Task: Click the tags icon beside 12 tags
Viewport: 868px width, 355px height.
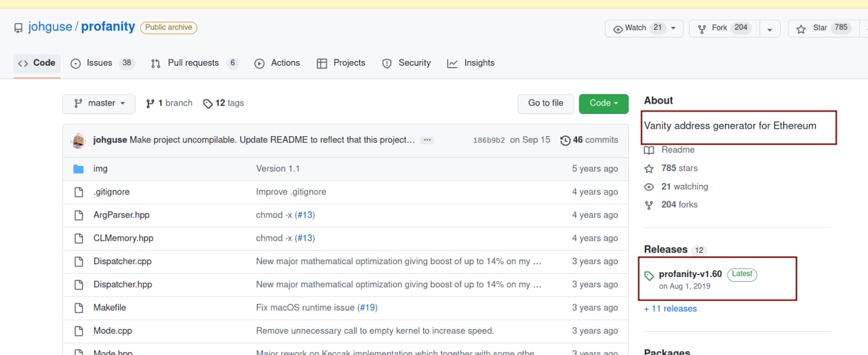Action: [x=208, y=104]
